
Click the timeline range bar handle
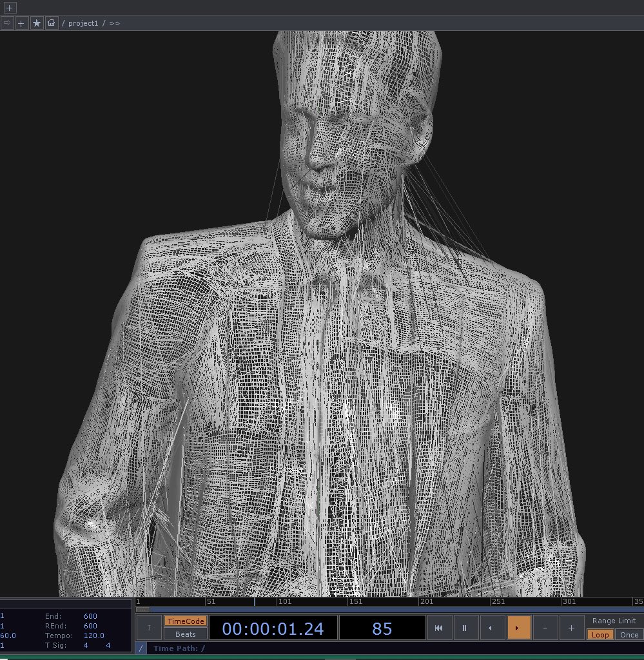pos(143,610)
